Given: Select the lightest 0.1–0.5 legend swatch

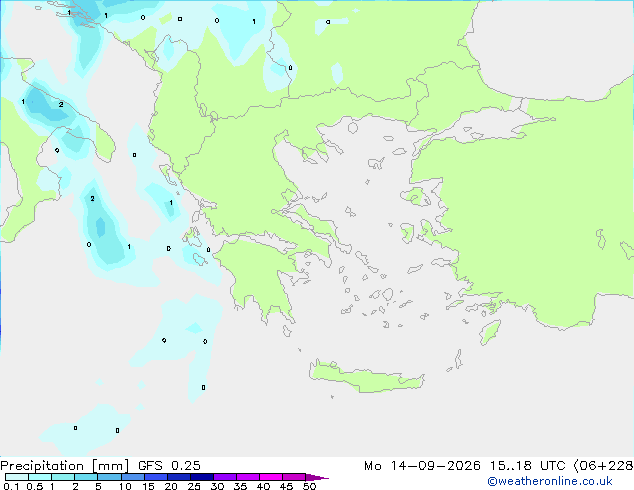Looking at the screenshot, I should pos(17,477).
